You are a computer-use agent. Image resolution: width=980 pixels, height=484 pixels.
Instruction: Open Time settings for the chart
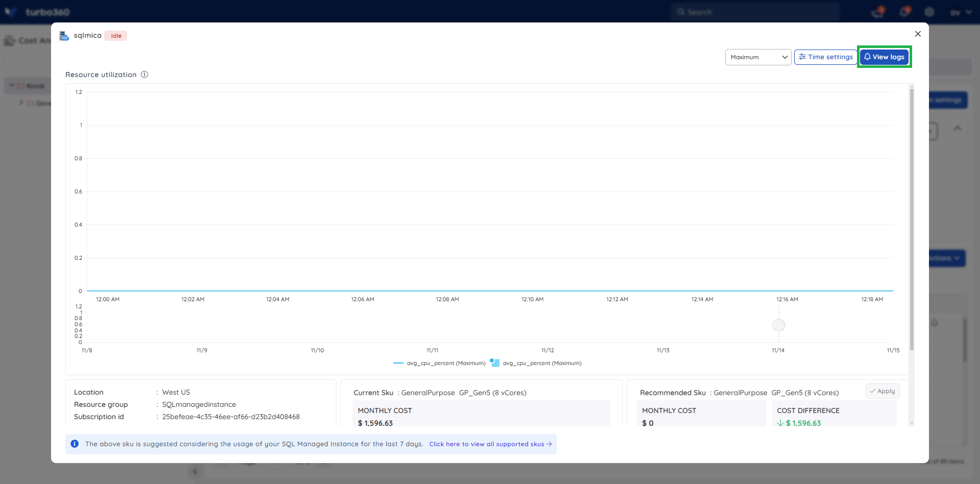[825, 57]
